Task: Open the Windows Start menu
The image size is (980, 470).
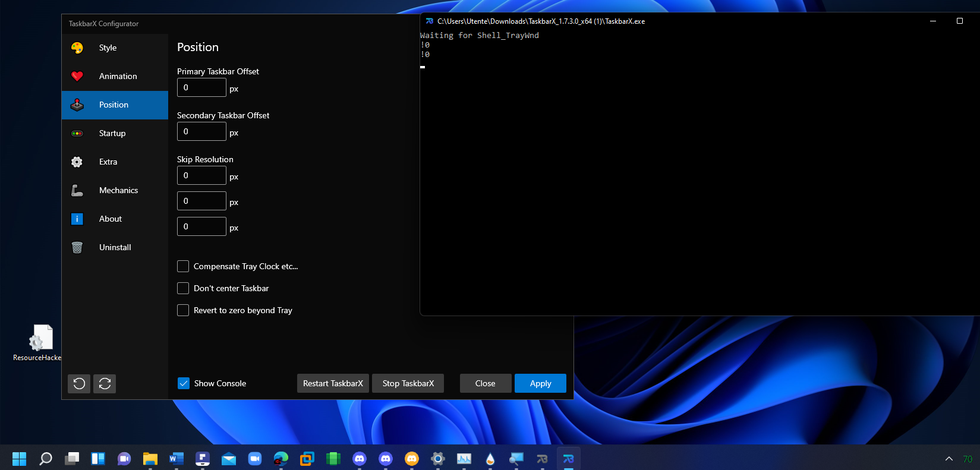Action: pyautogui.click(x=20, y=459)
